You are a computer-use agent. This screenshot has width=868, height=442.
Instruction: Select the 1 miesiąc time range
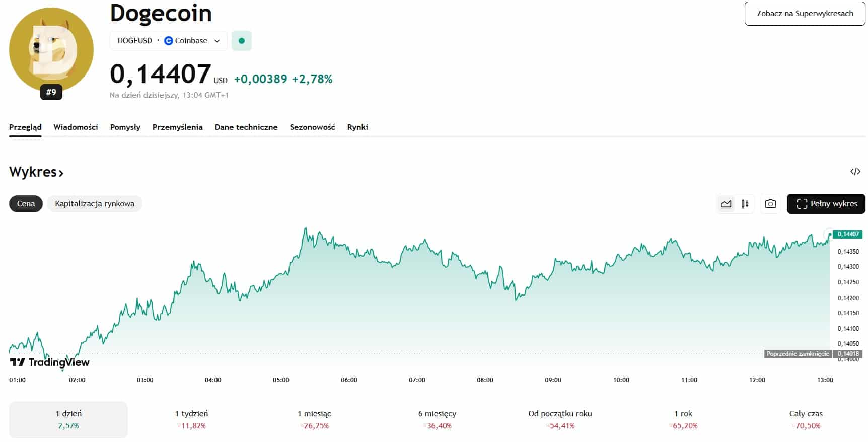point(314,419)
